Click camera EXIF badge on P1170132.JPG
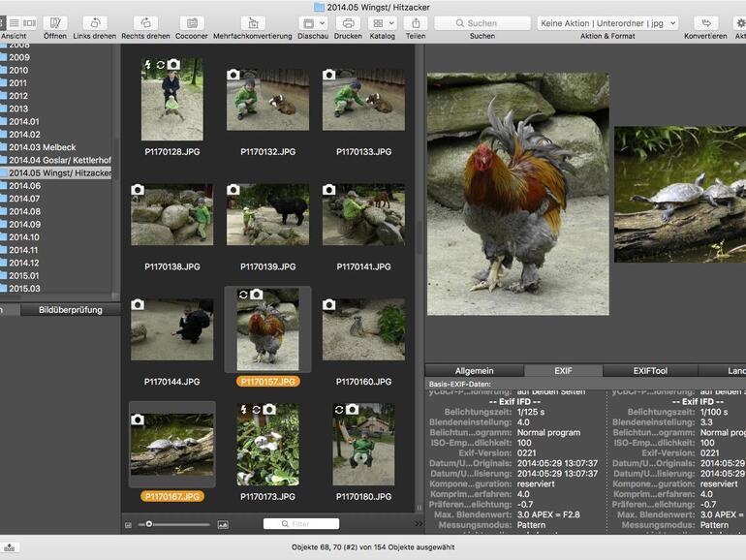This screenshot has height=560, width=746. click(x=233, y=75)
